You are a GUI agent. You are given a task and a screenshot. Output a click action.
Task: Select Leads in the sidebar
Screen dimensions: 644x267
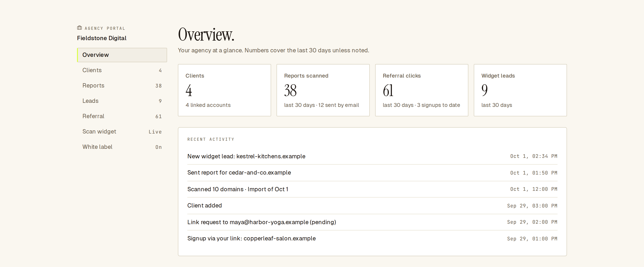[122, 101]
